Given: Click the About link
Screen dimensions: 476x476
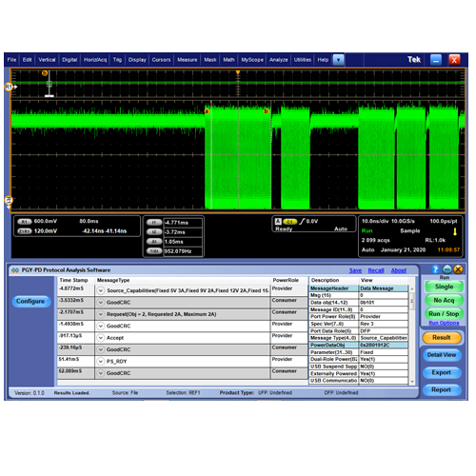Looking at the screenshot, I should (x=399, y=270).
